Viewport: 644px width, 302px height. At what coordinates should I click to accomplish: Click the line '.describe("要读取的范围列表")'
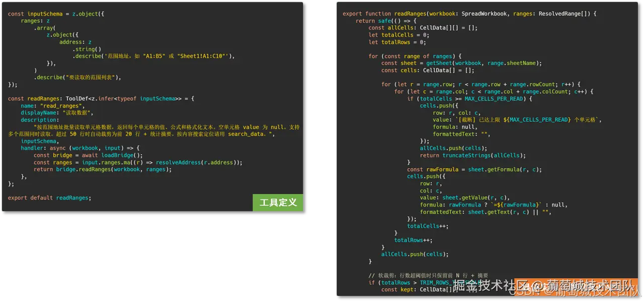pos(77,77)
